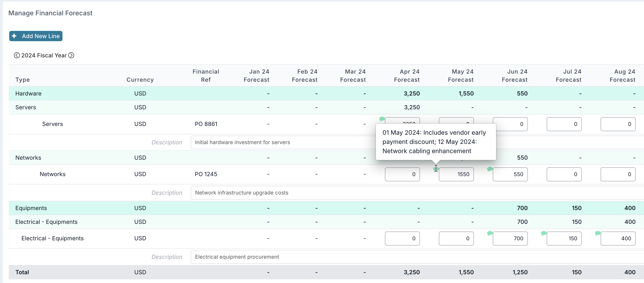Click the Aug 24 Forecast column header
The image size is (644, 283).
coord(623,76)
